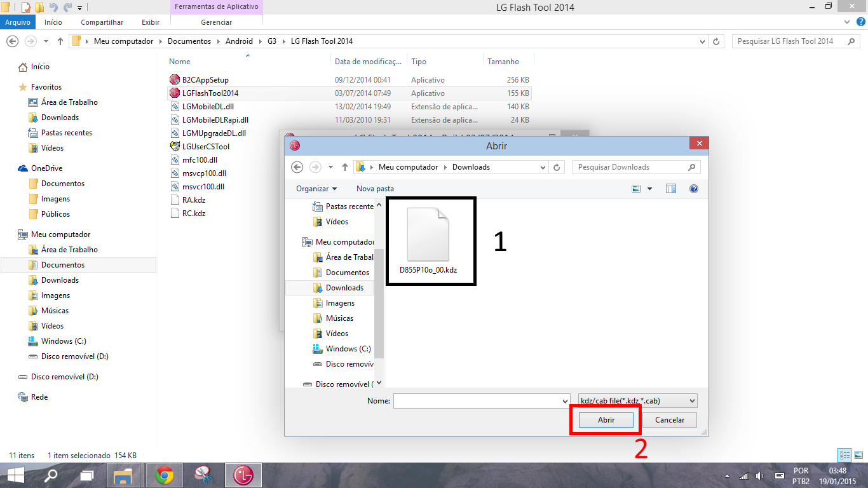The width and height of the screenshot is (868, 488).
Task: Open Rede in Explorer sidebar
Action: (x=39, y=397)
